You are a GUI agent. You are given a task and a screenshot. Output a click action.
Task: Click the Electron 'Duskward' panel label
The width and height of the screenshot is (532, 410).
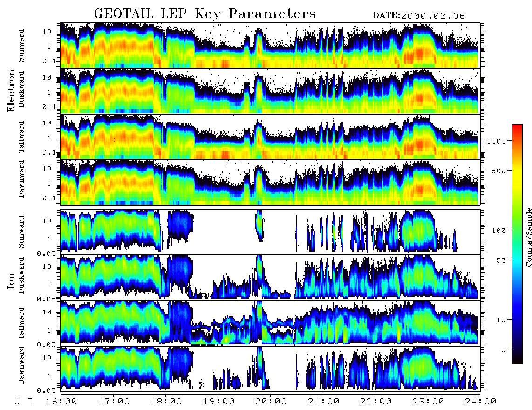pos(21,89)
